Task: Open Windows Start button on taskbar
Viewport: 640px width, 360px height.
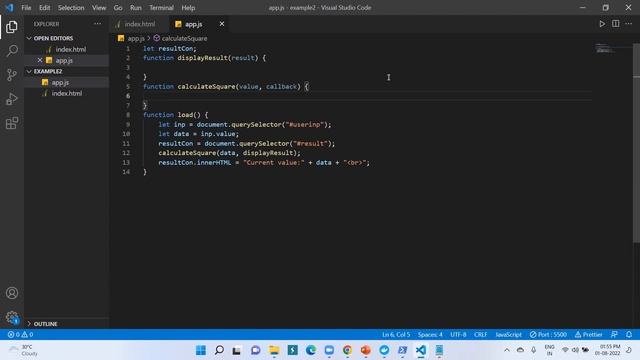Action: click(x=201, y=350)
